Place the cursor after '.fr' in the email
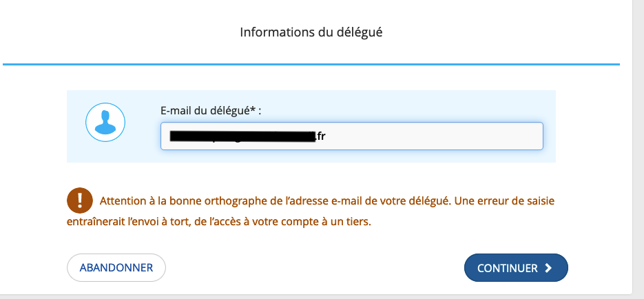Image resolution: width=644 pixels, height=299 pixels. [326, 136]
